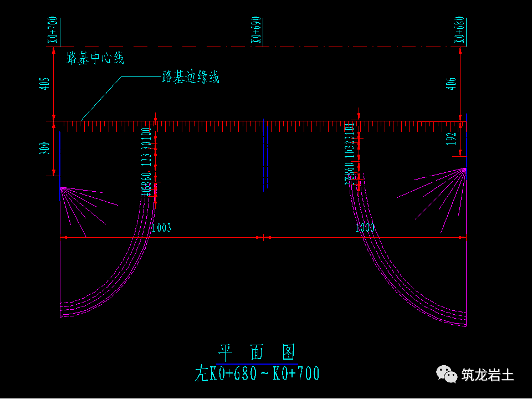Click the K0+690 station label
This screenshot has height=399, width=532.
click(256, 30)
